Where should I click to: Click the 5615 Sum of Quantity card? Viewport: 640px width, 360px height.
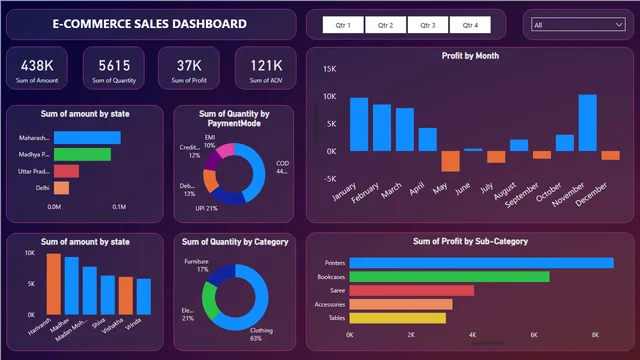click(114, 69)
